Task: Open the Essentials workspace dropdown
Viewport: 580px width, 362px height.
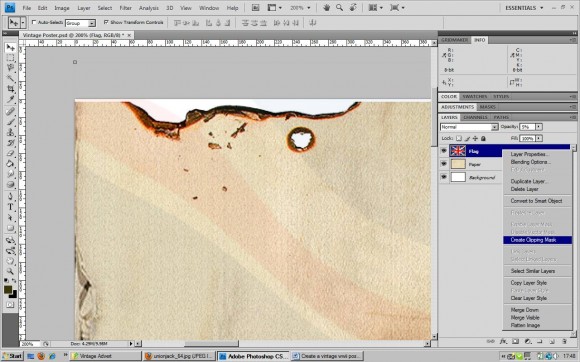Action: click(x=524, y=8)
